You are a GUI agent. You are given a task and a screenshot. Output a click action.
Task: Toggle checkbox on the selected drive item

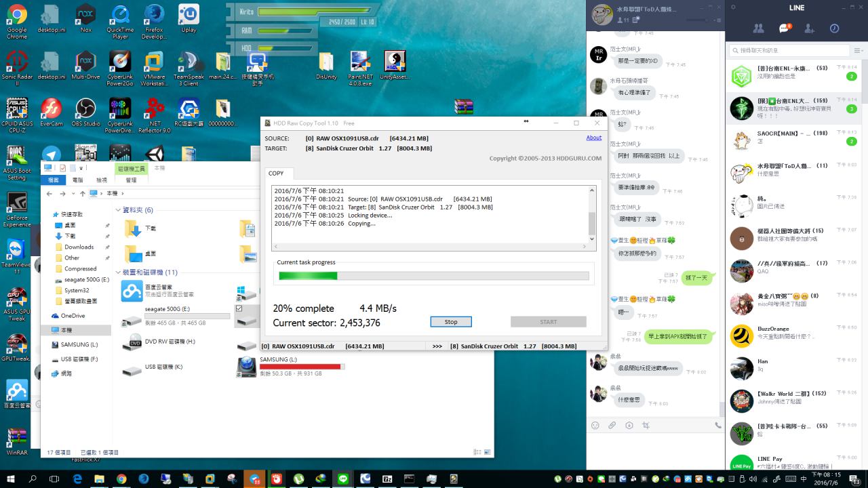pyautogui.click(x=239, y=308)
